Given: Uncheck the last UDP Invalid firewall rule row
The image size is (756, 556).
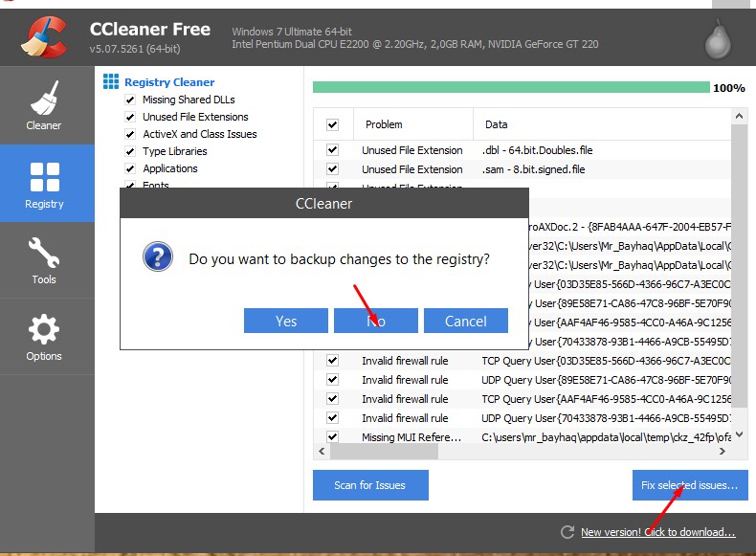Looking at the screenshot, I should (x=332, y=417).
